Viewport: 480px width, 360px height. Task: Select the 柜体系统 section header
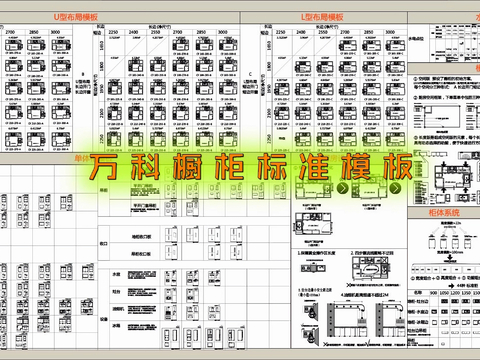[444, 212]
